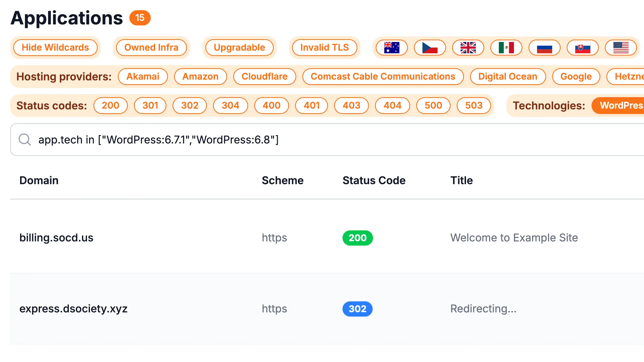This screenshot has height=362, width=644.
Task: Filter by status code 503 chip
Action: (x=474, y=106)
